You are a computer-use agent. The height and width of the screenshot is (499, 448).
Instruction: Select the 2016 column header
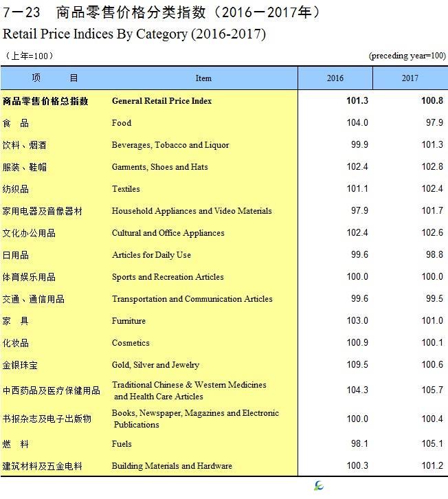pyautogui.click(x=335, y=78)
